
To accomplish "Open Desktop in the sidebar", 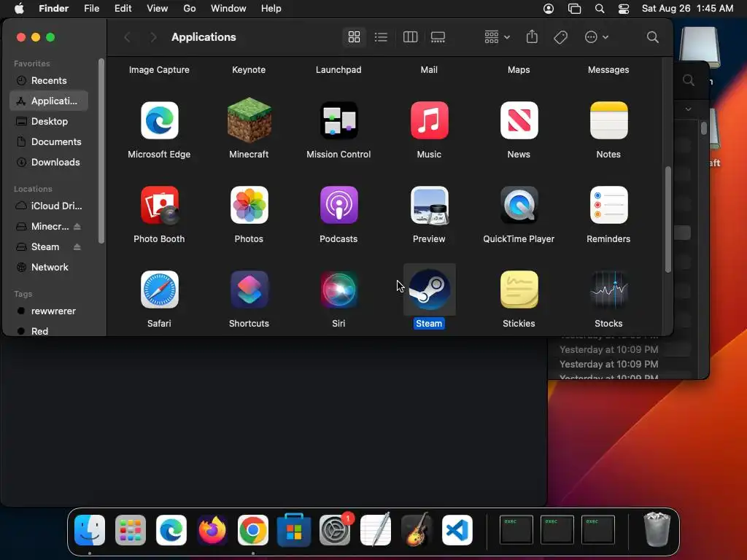I will (x=49, y=122).
